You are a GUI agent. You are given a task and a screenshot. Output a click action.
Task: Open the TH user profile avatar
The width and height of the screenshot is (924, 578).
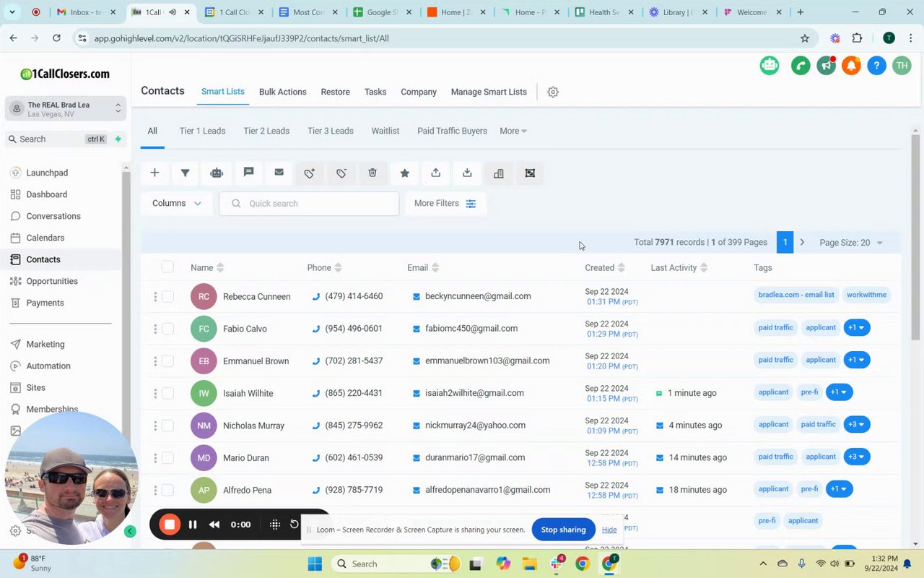(902, 66)
